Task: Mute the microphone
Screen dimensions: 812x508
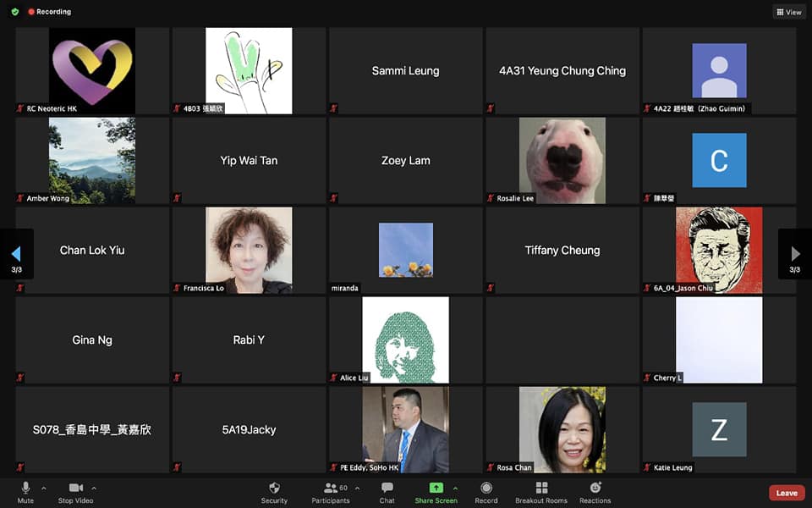Action: pos(25,492)
